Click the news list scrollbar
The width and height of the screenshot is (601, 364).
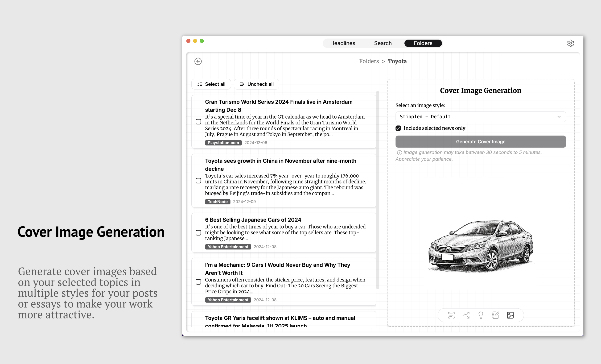[378, 190]
